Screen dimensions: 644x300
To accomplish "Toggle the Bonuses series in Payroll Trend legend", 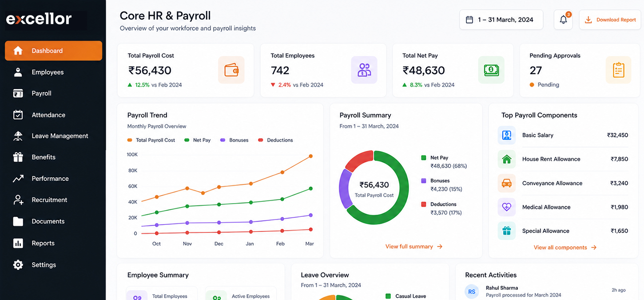I will click(235, 140).
